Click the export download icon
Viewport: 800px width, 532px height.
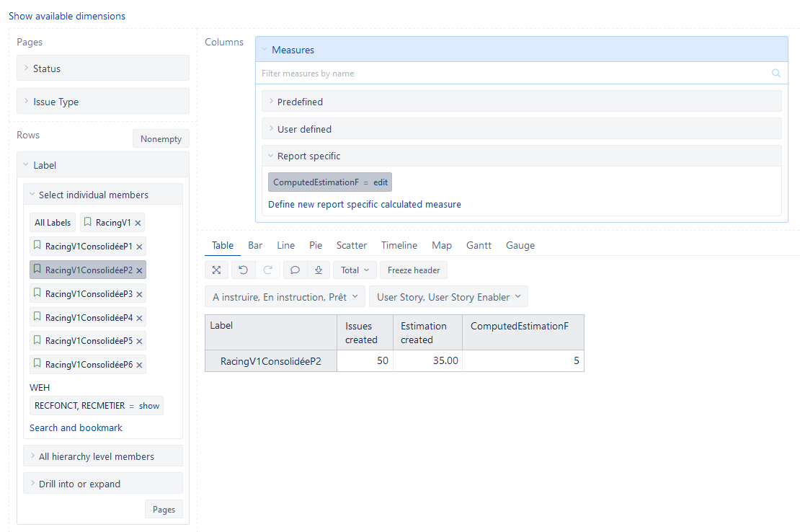click(x=319, y=270)
